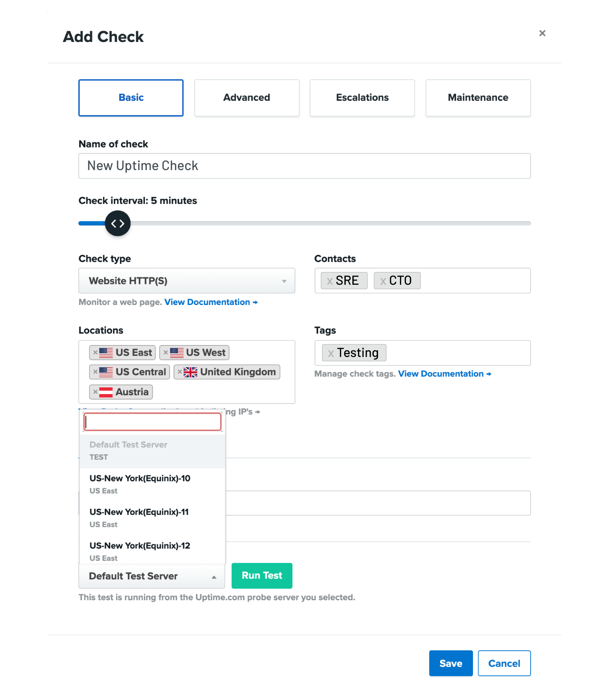Select Default Test Server option in list
This screenshot has height=698, width=616.
(x=152, y=451)
